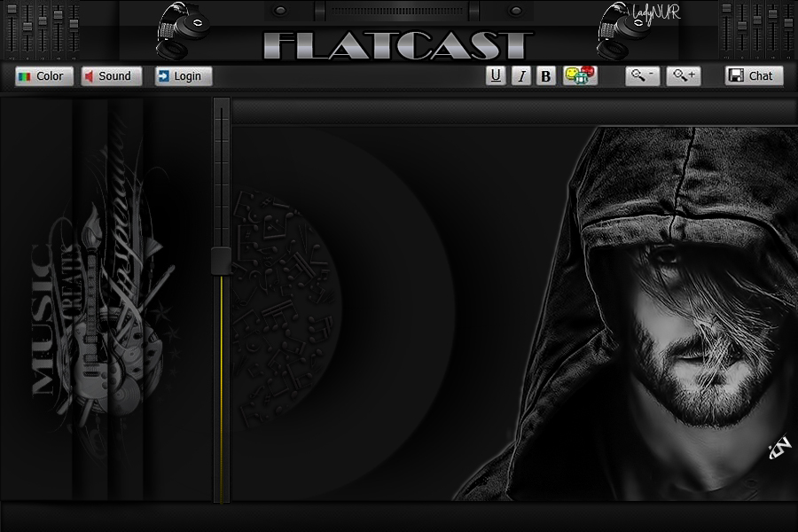Click the Login button
Screen dimensions: 798x532
tap(183, 76)
